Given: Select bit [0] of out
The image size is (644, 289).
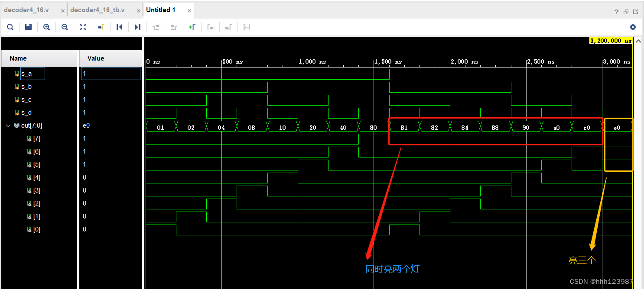Looking at the screenshot, I should pos(36,229).
